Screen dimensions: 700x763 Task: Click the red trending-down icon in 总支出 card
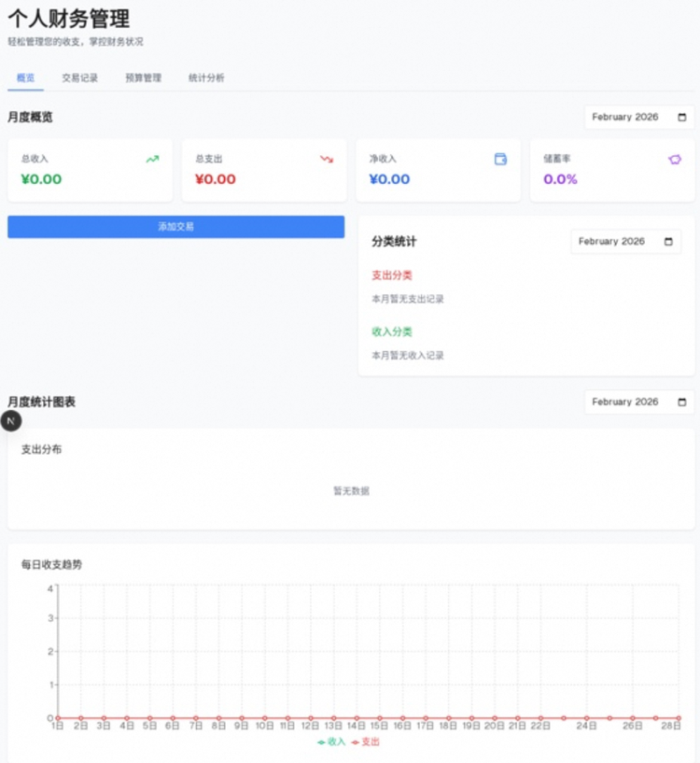coord(326,159)
